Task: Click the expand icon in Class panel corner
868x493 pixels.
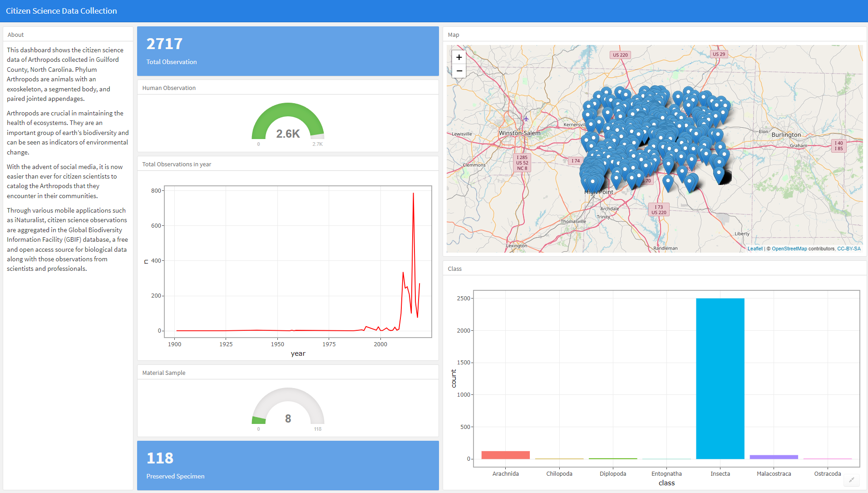Action: click(x=852, y=480)
